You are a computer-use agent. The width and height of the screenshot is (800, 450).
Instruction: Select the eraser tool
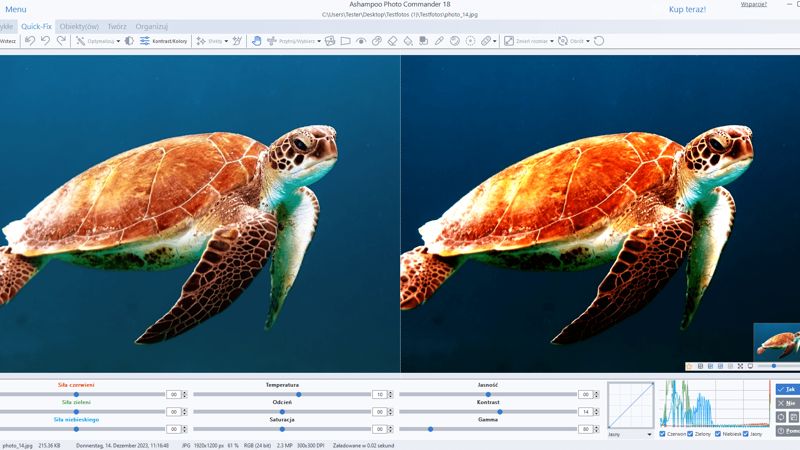pos(392,41)
